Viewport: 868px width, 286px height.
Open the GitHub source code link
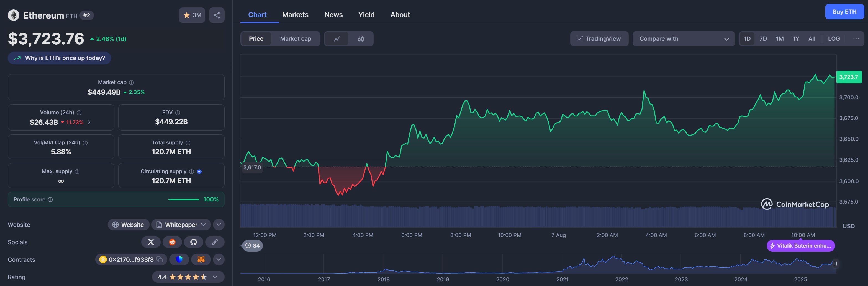coord(193,242)
